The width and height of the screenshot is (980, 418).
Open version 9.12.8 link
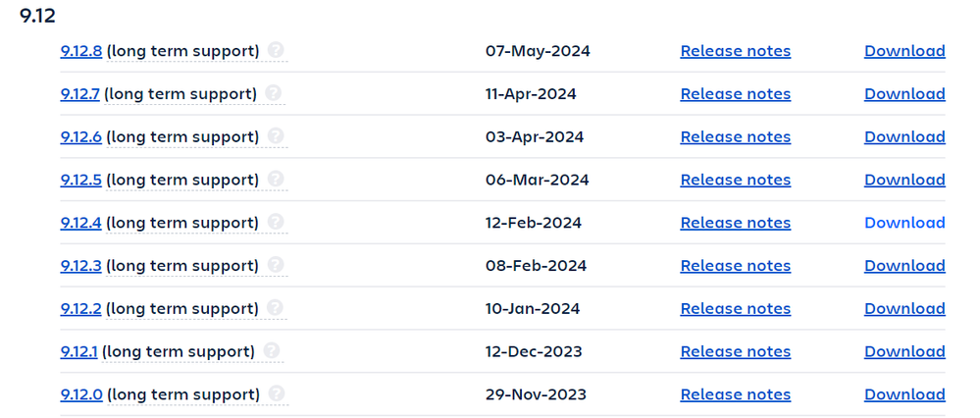[81, 51]
